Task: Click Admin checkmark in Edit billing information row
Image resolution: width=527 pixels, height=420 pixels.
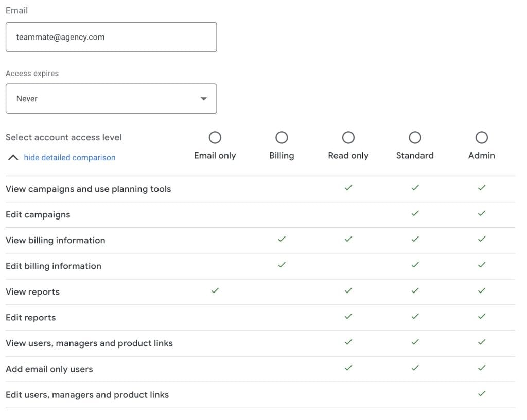Action: click(482, 265)
